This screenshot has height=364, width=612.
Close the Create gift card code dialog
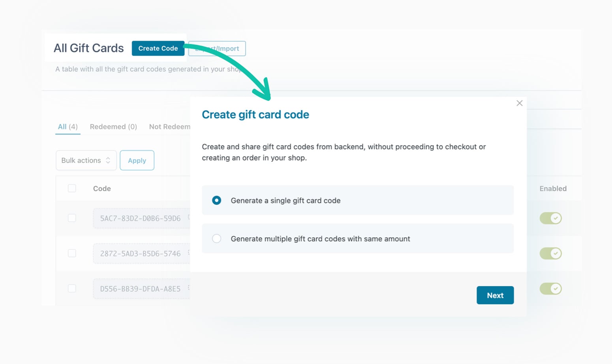(519, 103)
